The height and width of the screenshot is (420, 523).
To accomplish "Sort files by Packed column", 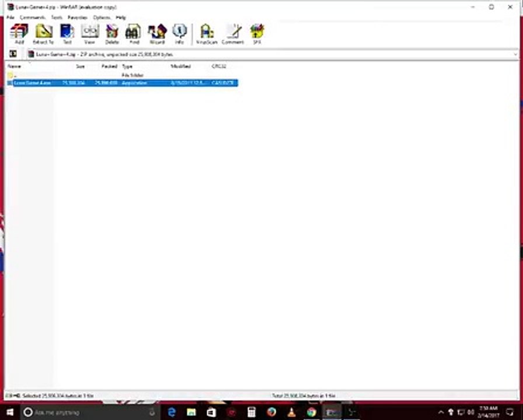I will [109, 66].
